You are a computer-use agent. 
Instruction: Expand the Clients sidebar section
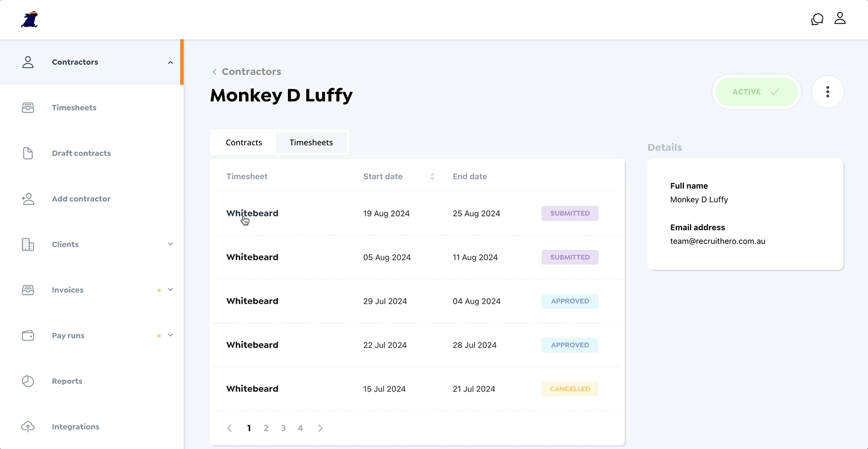(170, 244)
